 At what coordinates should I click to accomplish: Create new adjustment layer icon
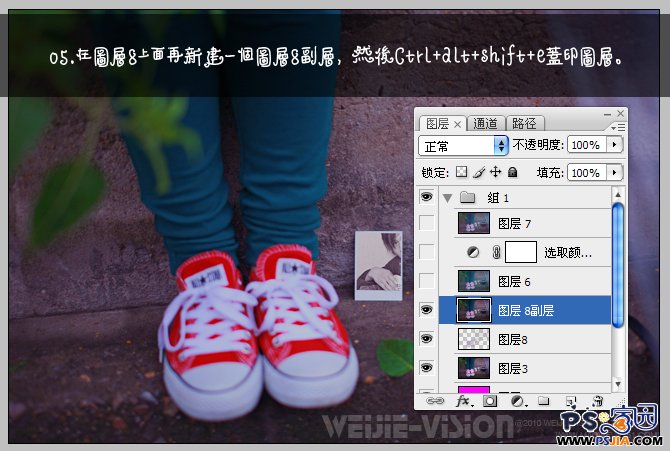(517, 401)
